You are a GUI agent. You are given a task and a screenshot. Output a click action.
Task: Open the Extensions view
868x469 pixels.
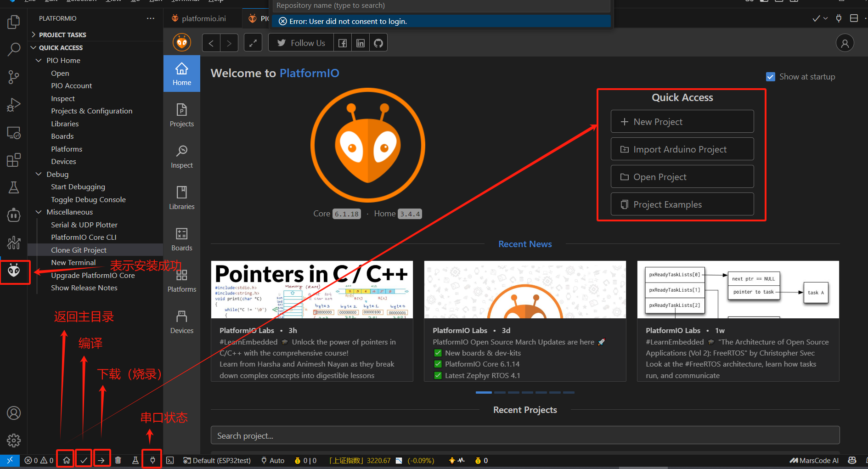(x=14, y=160)
